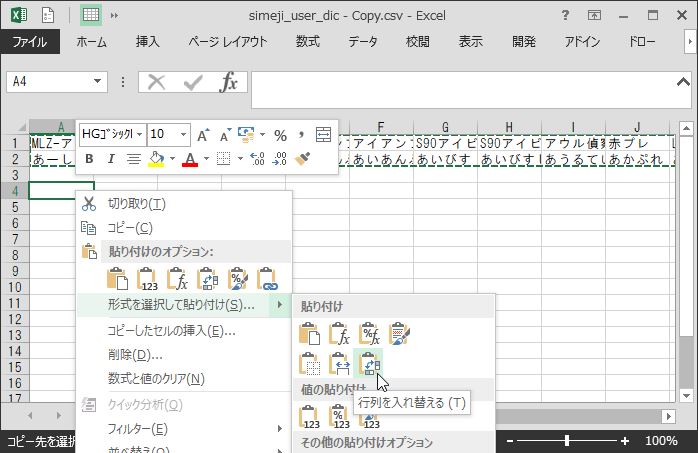Expand the フィルター(E) submenu
The width and height of the screenshot is (698, 453).
(184, 429)
